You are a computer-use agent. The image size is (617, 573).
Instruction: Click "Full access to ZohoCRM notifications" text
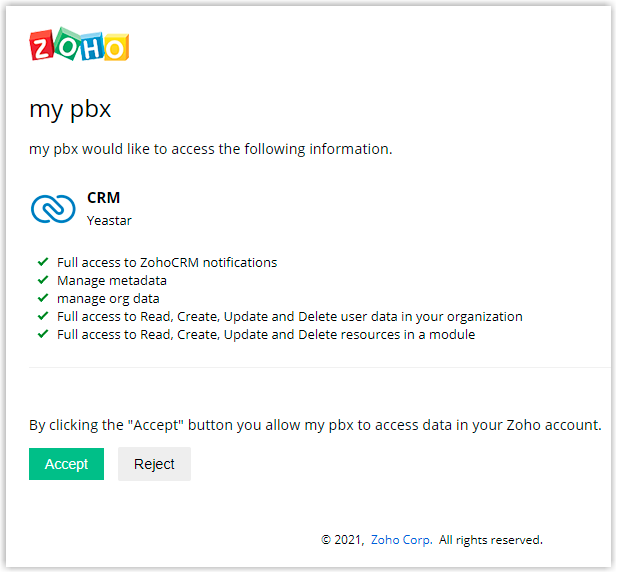coord(167,263)
